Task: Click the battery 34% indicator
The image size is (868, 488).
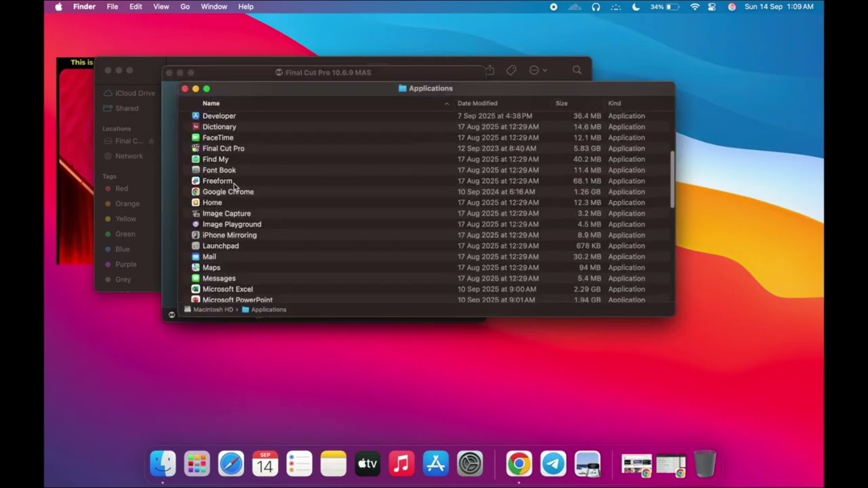Action: (664, 7)
